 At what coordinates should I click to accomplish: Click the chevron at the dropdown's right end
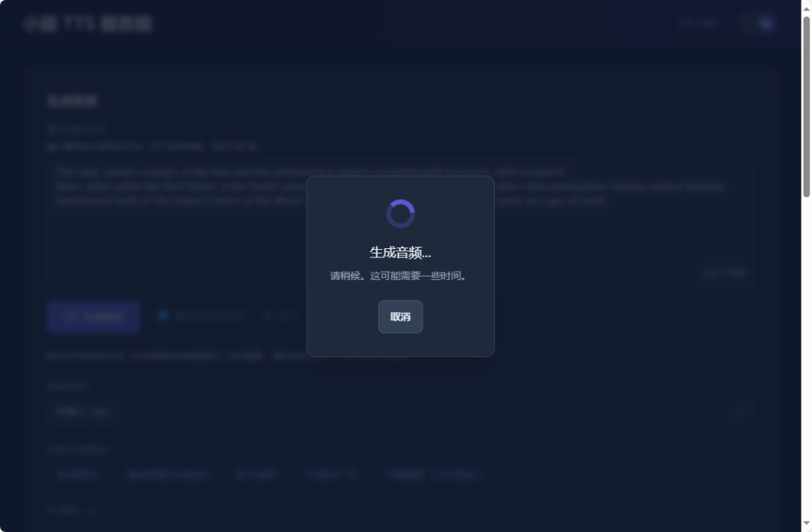pyautogui.click(x=741, y=413)
